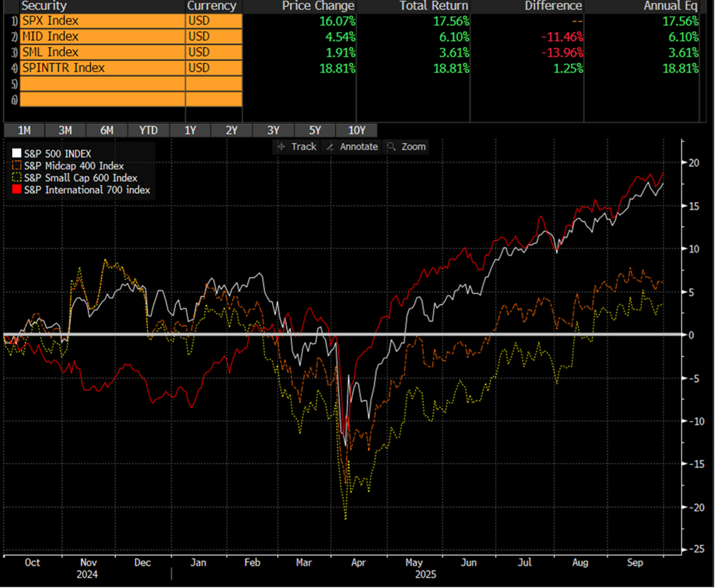Click the SPINTTR Index security field
The height and width of the screenshot is (588, 715).
click(103, 68)
